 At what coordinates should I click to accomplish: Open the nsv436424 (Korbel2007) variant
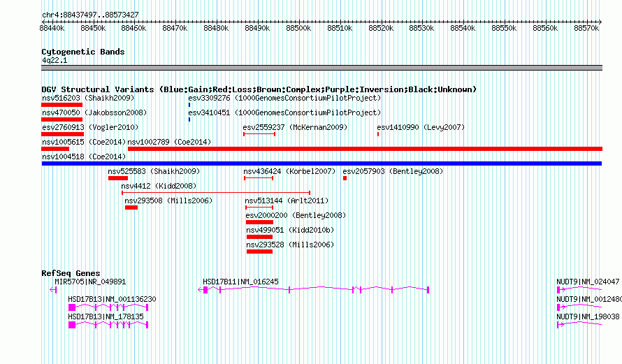pos(289,171)
